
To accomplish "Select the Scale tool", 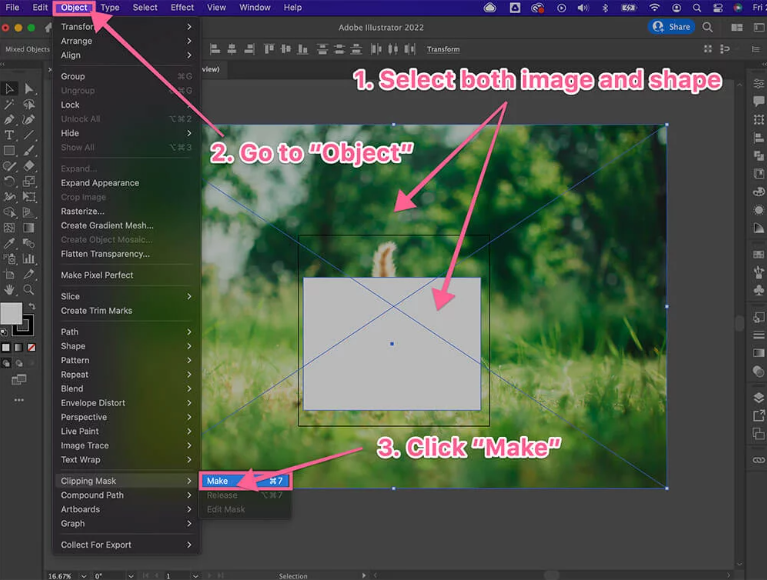I will point(29,181).
